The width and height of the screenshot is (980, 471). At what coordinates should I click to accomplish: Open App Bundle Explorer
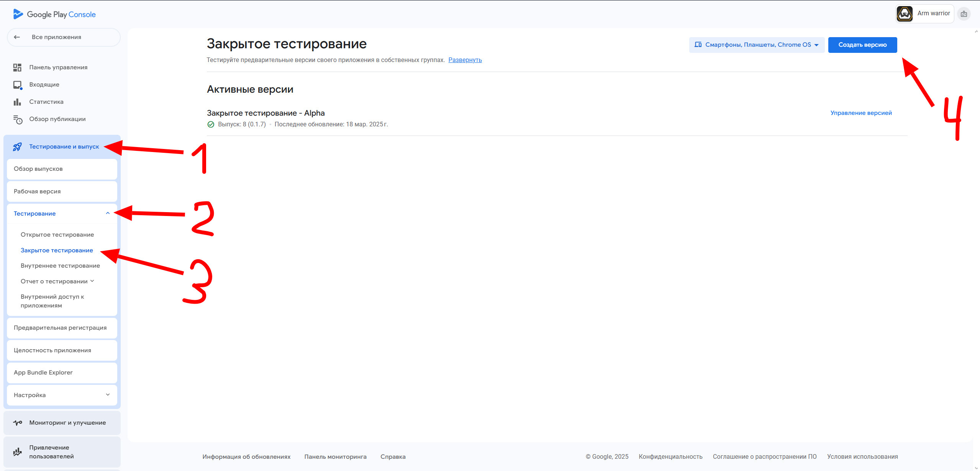coord(62,373)
